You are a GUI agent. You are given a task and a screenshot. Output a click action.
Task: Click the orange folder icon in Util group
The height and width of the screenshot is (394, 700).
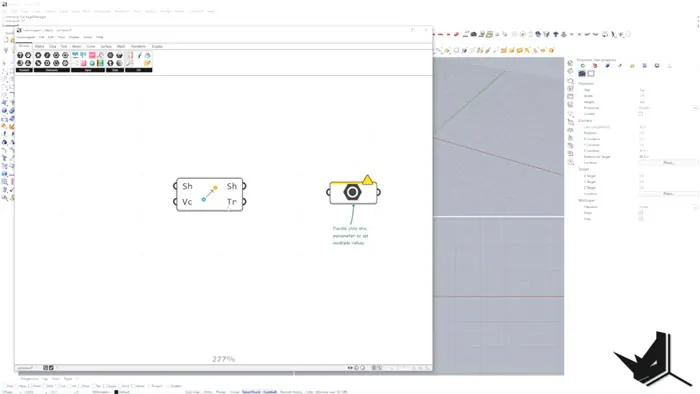point(147,63)
